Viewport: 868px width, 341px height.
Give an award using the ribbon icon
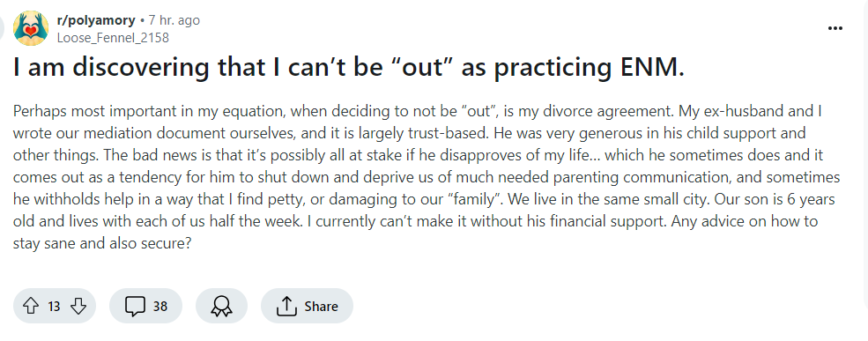(x=221, y=306)
